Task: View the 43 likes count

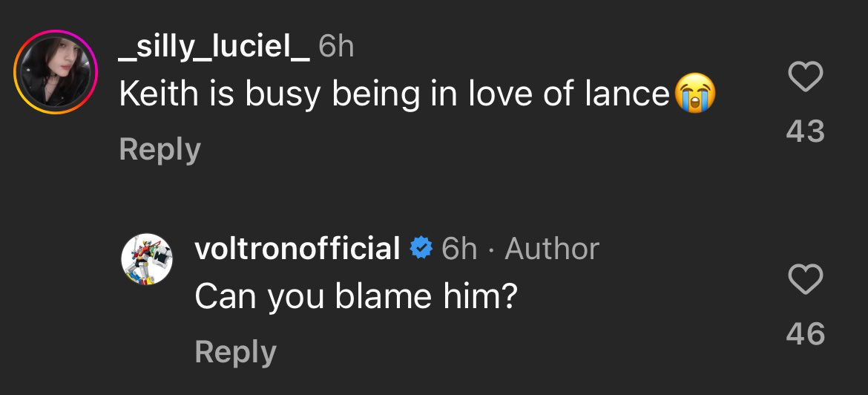Action: [x=805, y=131]
